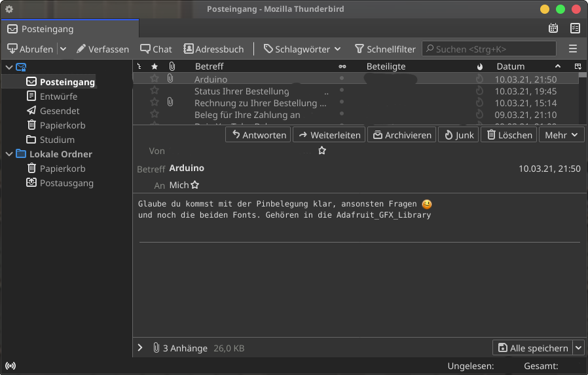
Task: Open the Mehr dropdown menu
Action: [561, 135]
